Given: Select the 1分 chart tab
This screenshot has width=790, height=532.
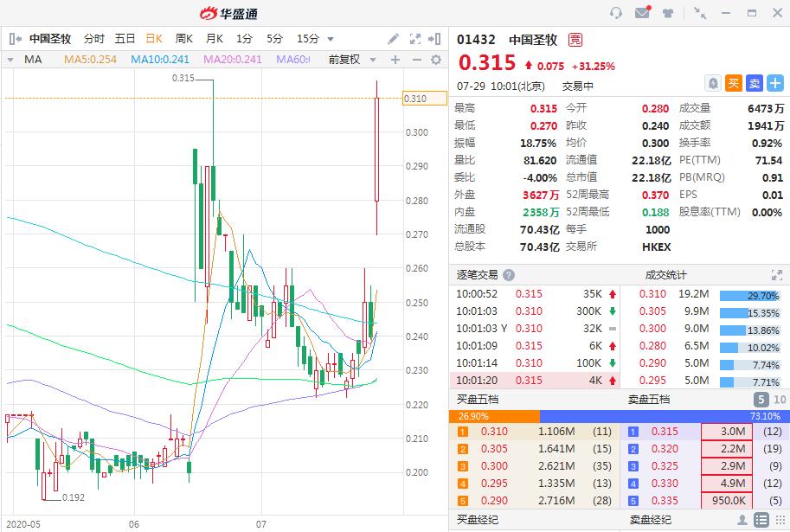Looking at the screenshot, I should [x=244, y=39].
